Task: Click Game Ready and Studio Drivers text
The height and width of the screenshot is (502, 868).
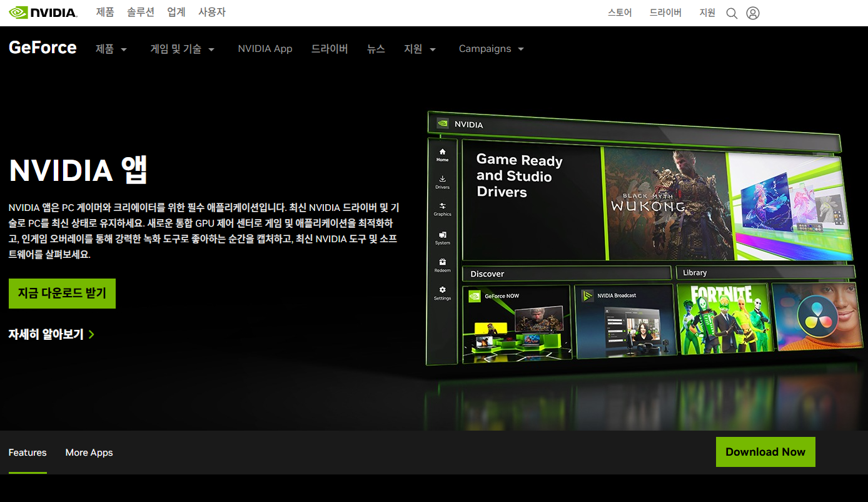Action: point(519,176)
